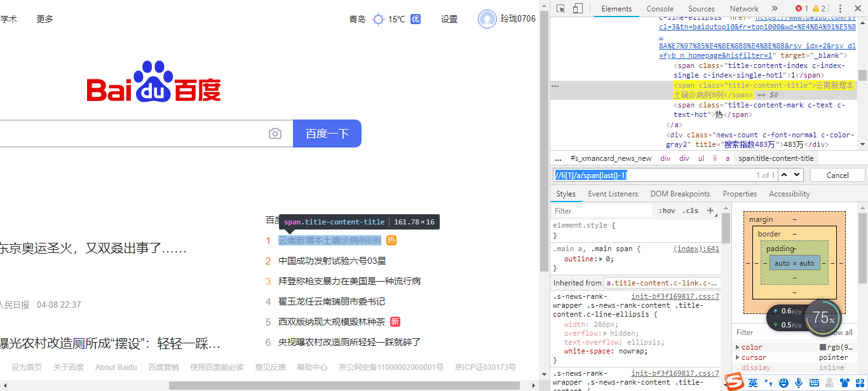Open the 设置 settings link
The image size is (868, 391).
click(449, 19)
